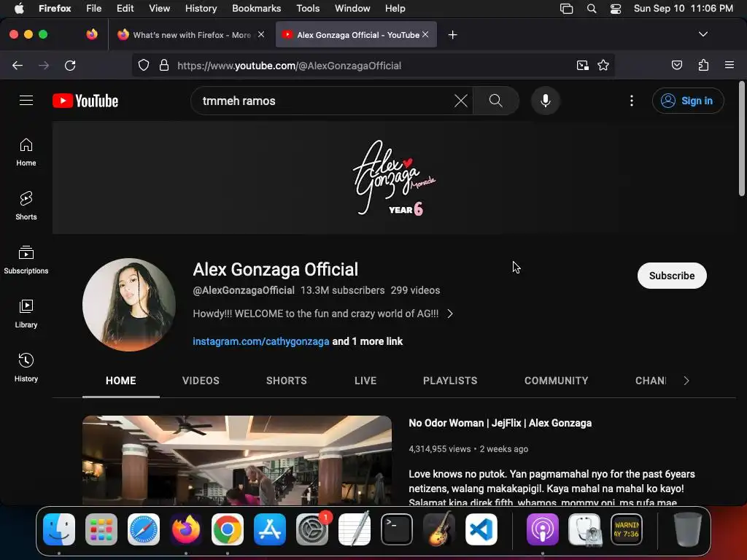Click the "299 videos" text

point(415,290)
